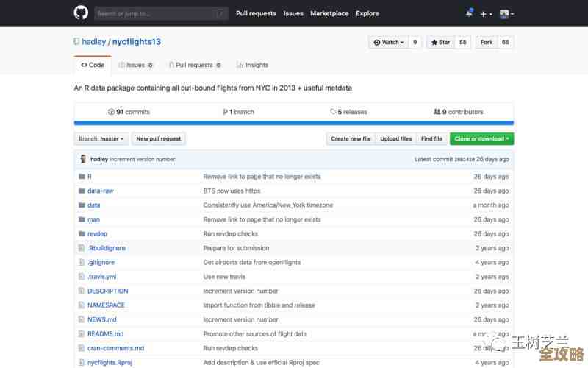
Task: Open the notifications bell
Action: [x=469, y=13]
